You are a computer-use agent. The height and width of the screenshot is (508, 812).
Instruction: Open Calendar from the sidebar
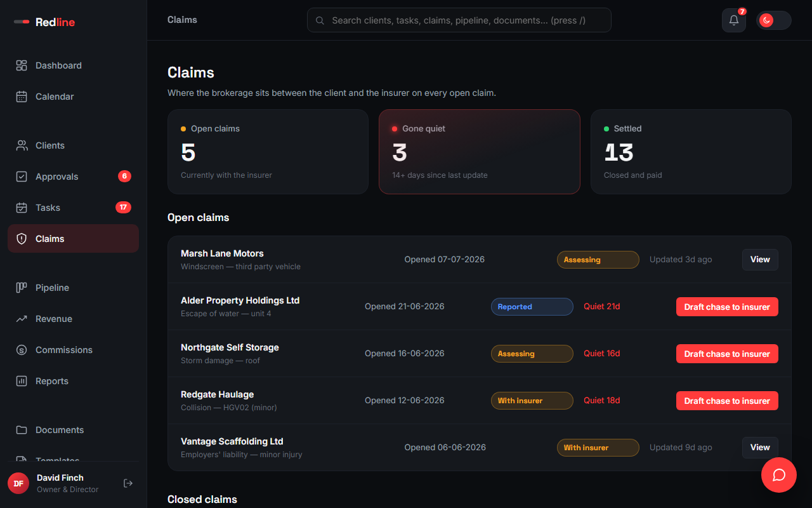point(73,97)
